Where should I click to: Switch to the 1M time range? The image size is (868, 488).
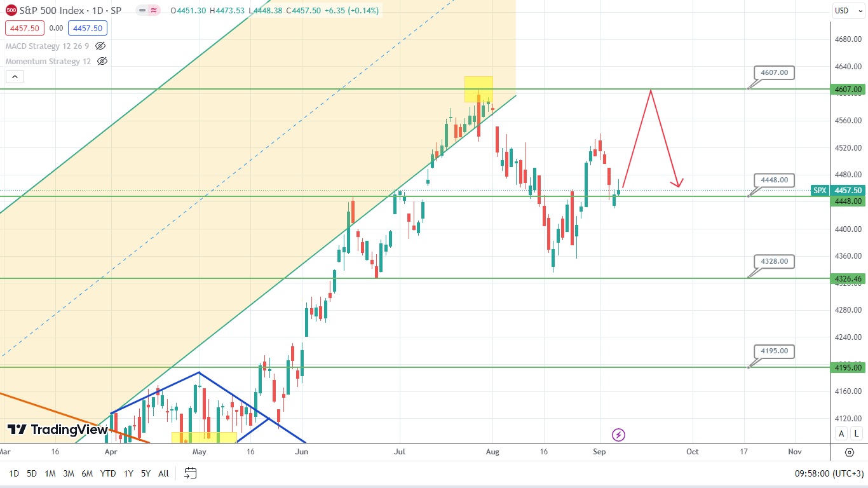click(50, 473)
